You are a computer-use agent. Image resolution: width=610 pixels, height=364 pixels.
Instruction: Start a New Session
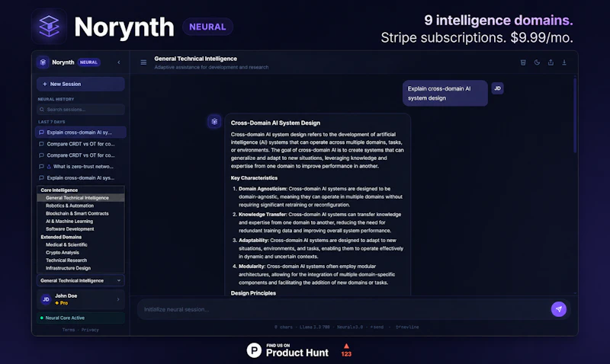click(x=81, y=84)
